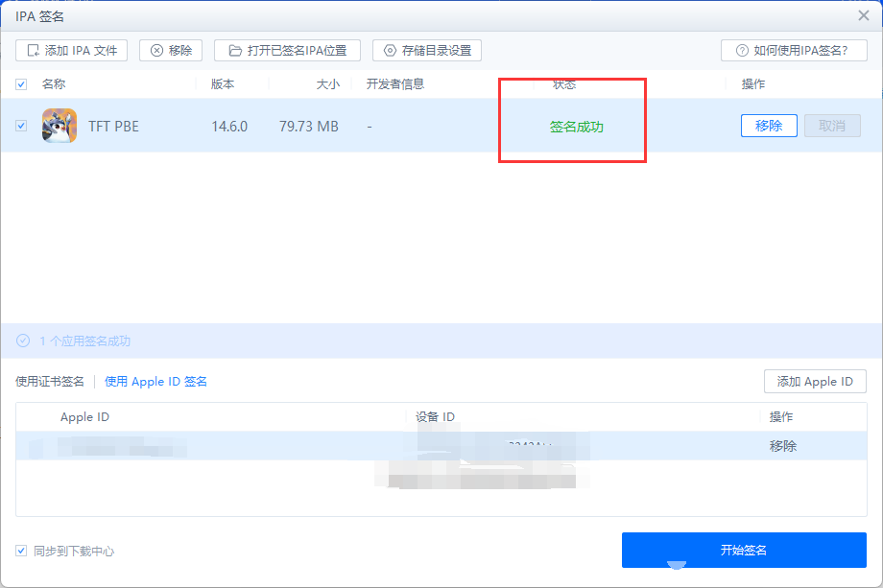883x588 pixels.
Task: Click the blue start signing button
Action: tap(744, 550)
